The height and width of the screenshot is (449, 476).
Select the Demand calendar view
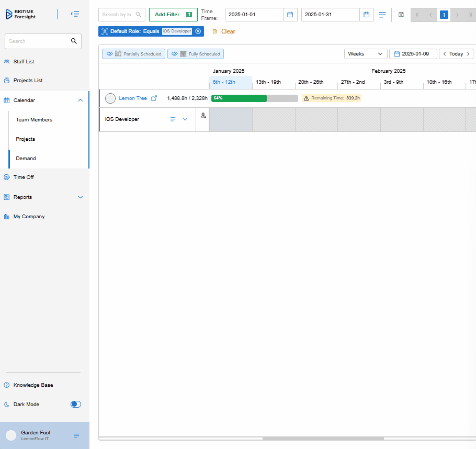tap(26, 159)
